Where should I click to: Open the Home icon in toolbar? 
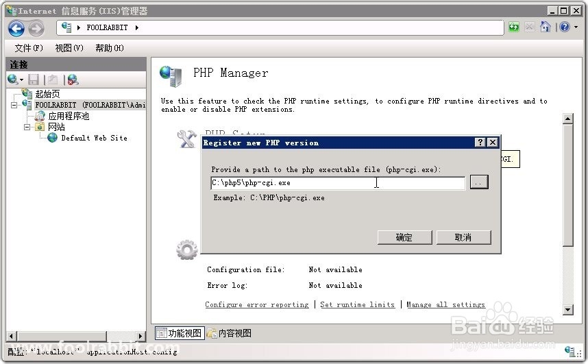(x=546, y=27)
